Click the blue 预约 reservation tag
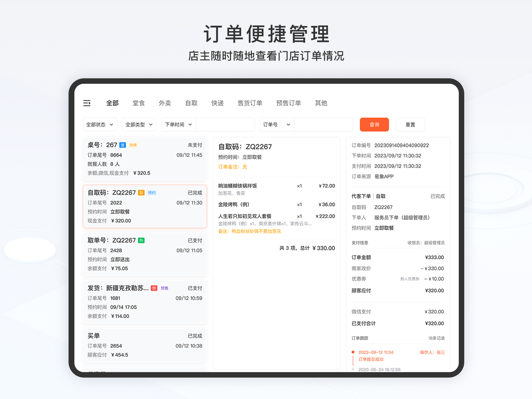This screenshot has width=532, height=399. tap(152, 193)
